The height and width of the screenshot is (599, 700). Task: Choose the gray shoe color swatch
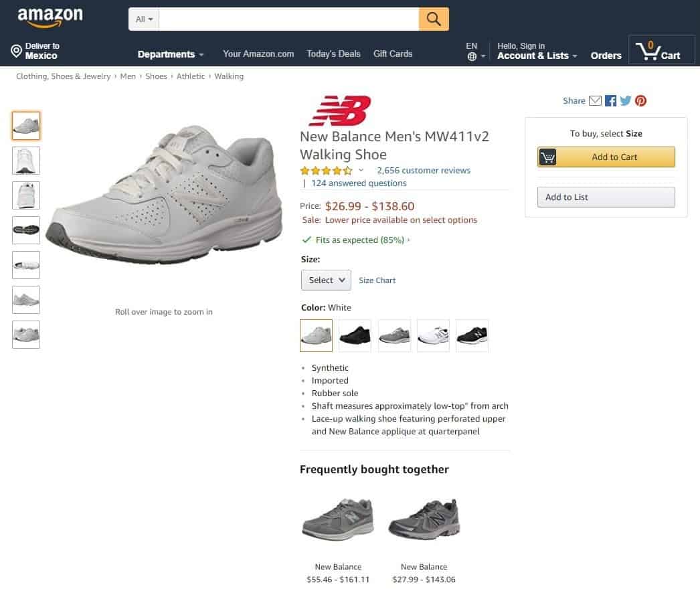pyautogui.click(x=394, y=336)
